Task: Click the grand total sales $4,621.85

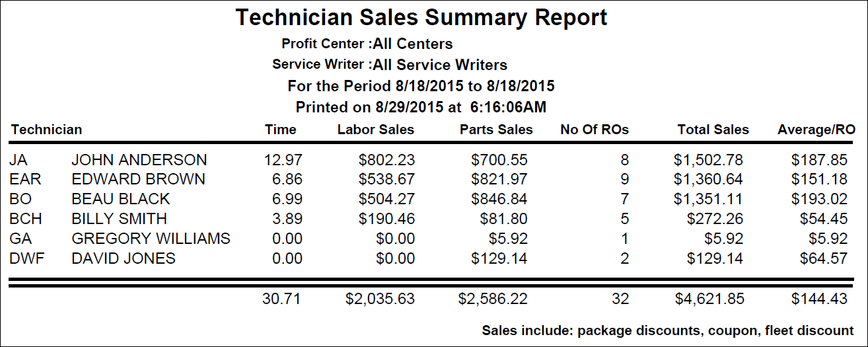Action: pos(709,299)
